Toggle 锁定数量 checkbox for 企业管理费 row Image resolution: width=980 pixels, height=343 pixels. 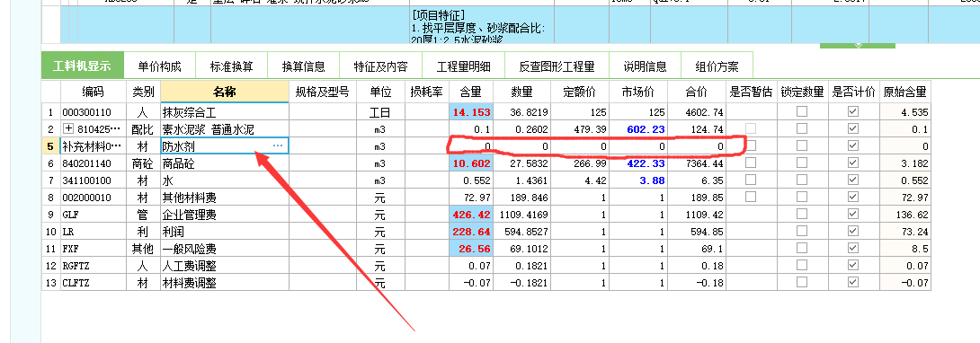tap(802, 214)
